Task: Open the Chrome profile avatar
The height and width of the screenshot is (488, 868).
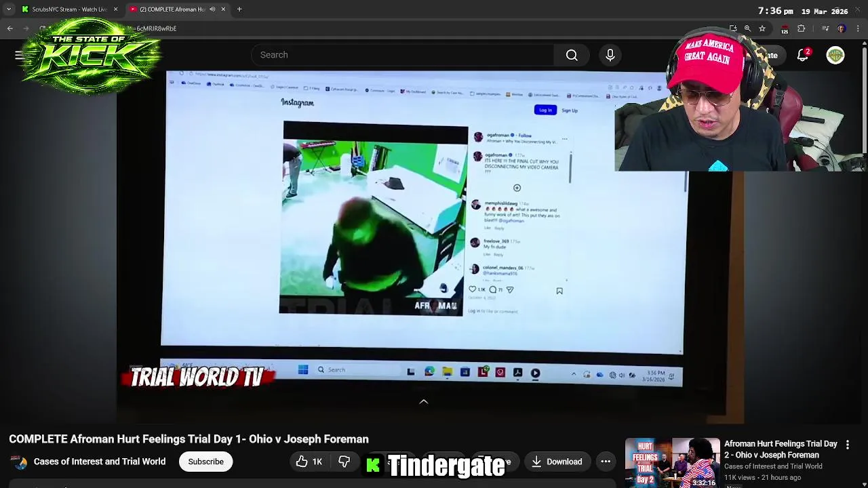Action: (x=842, y=28)
